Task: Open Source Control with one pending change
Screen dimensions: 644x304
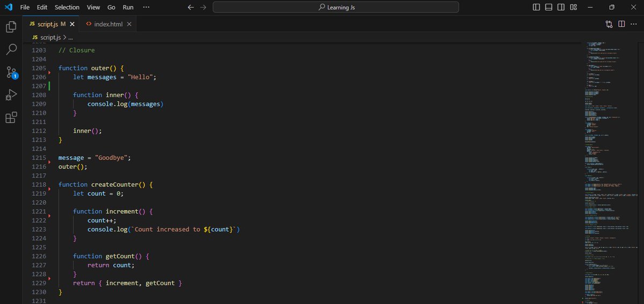Action: pos(11,73)
